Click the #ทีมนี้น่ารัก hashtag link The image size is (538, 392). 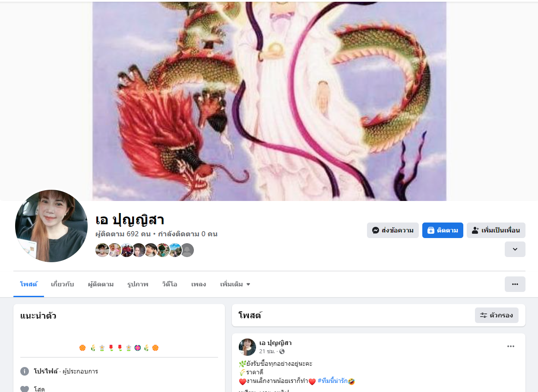pos(332,381)
